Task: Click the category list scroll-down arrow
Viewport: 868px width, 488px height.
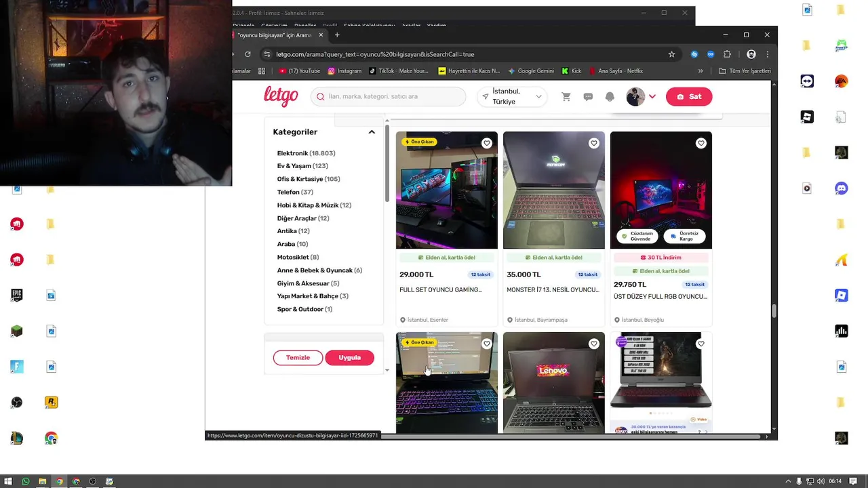Action: coord(387,370)
